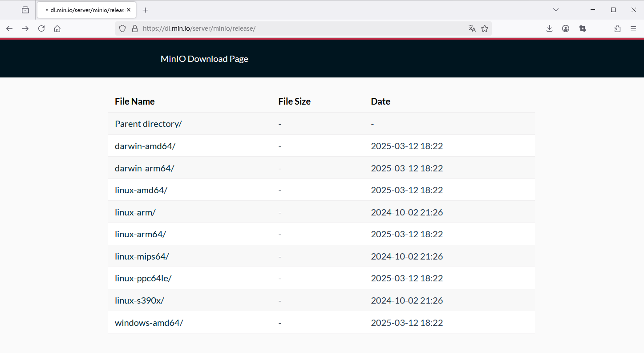Click the tracking protection shield icon
Viewport: 644px width, 353px height.
pos(122,28)
